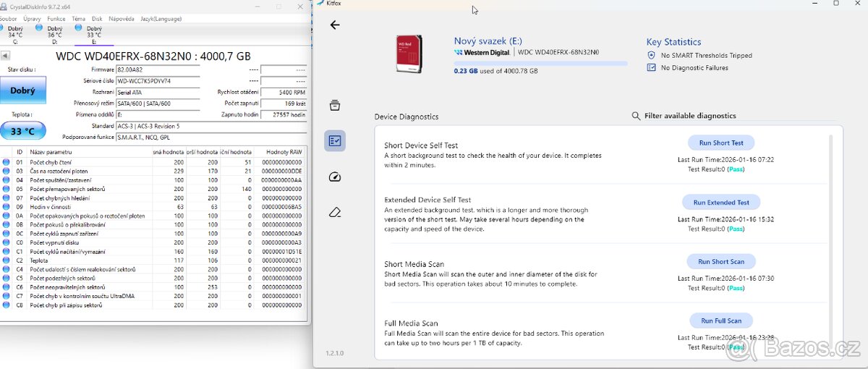This screenshot has width=868, height=369.
Task: Start the Run Extended Test button
Action: [721, 202]
